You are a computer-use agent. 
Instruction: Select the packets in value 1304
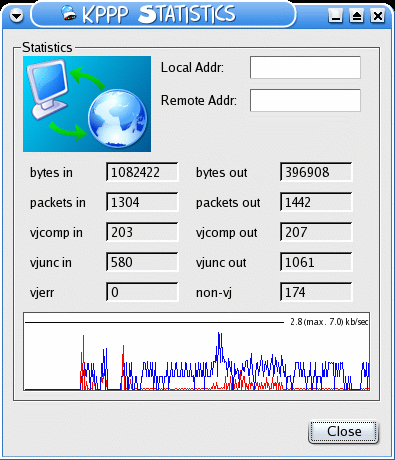(x=142, y=202)
